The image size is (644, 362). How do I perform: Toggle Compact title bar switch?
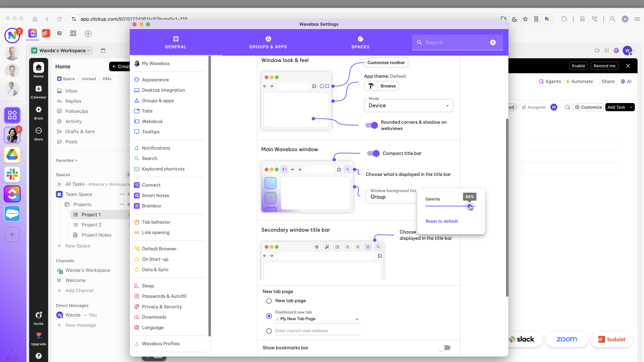(x=373, y=153)
